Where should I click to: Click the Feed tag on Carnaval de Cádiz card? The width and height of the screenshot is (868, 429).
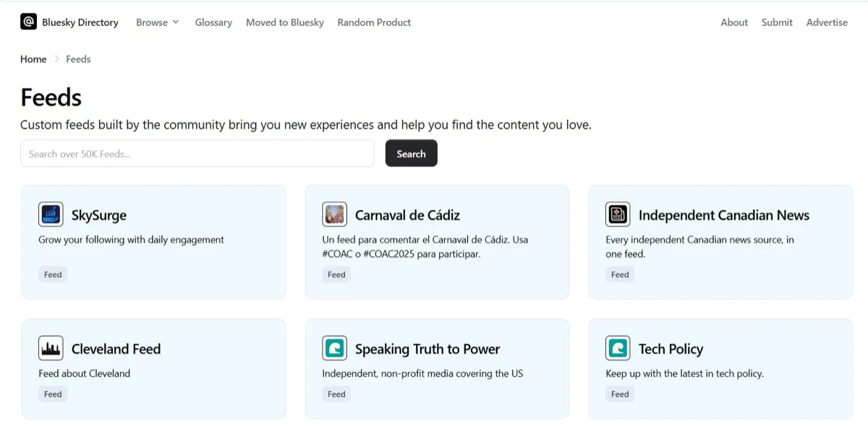[x=336, y=275]
